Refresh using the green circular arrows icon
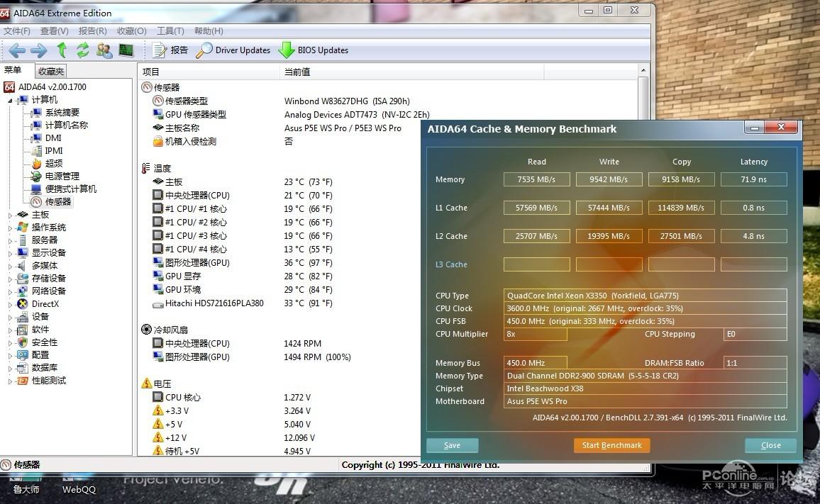Viewport: 820px width, 504px height. click(82, 50)
